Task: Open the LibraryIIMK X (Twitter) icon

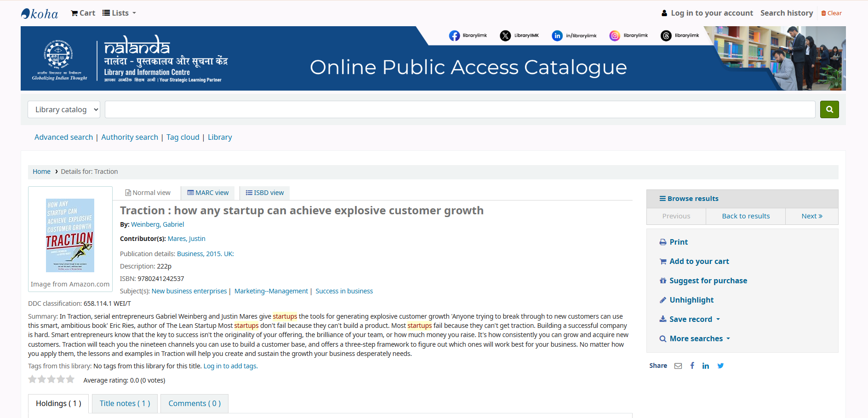Action: coord(505,36)
